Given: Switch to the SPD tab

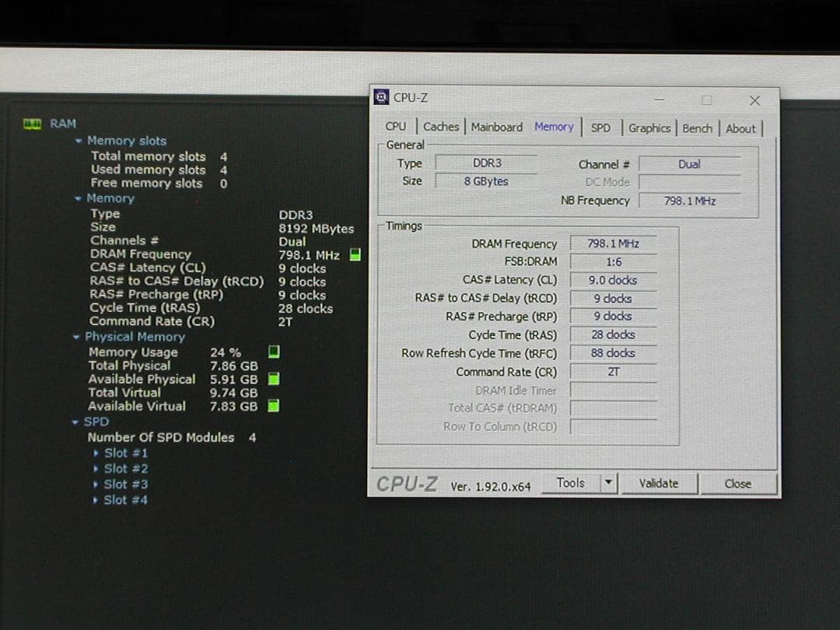Looking at the screenshot, I should (x=600, y=127).
